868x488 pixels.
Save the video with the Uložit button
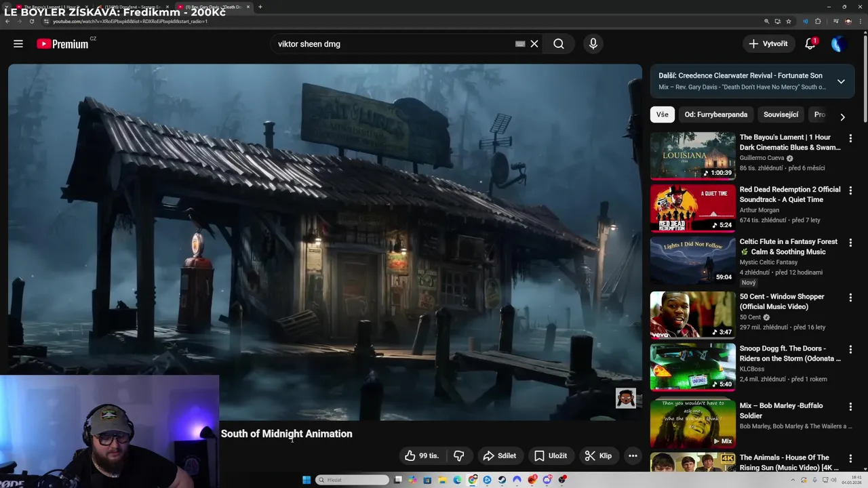point(550,456)
